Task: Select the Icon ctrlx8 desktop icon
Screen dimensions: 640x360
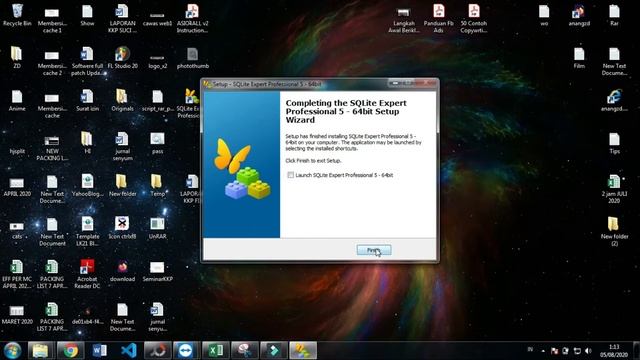Action: tap(122, 228)
